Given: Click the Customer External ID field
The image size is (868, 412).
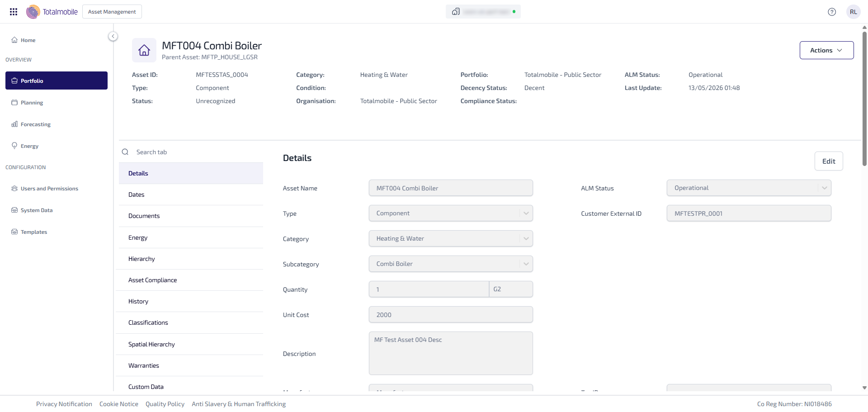Looking at the screenshot, I should tap(749, 213).
